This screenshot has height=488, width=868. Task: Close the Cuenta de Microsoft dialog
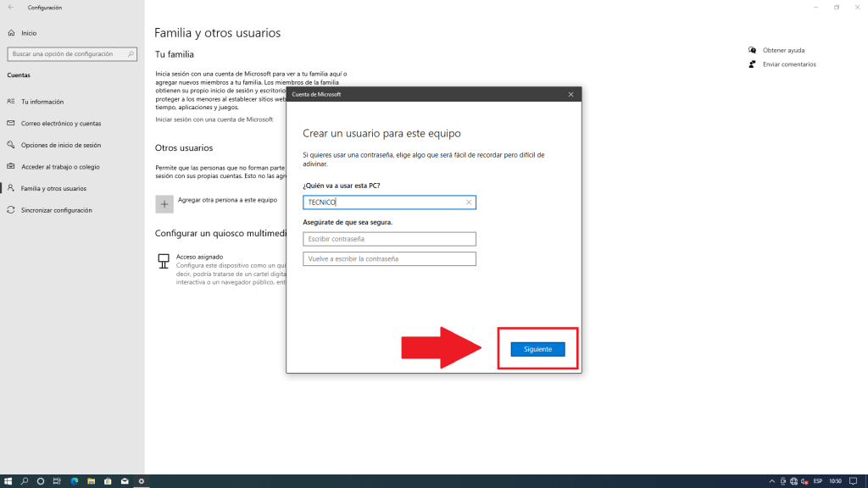570,94
